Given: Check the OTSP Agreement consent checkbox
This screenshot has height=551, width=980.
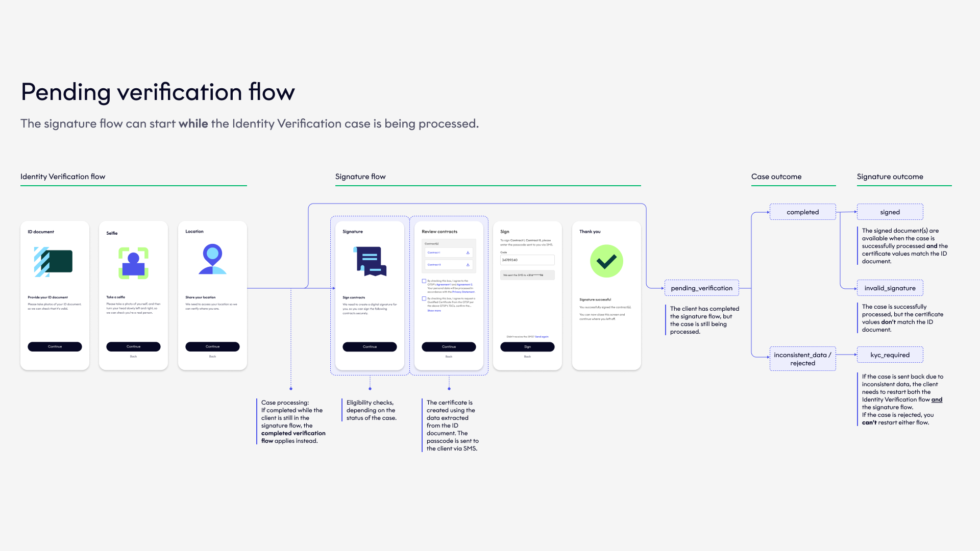Looking at the screenshot, I should tap(424, 281).
